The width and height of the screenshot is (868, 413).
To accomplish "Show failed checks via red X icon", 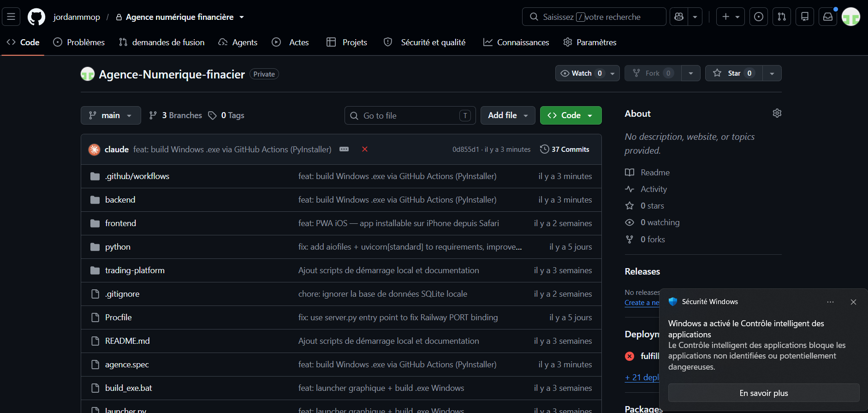I will [x=365, y=149].
